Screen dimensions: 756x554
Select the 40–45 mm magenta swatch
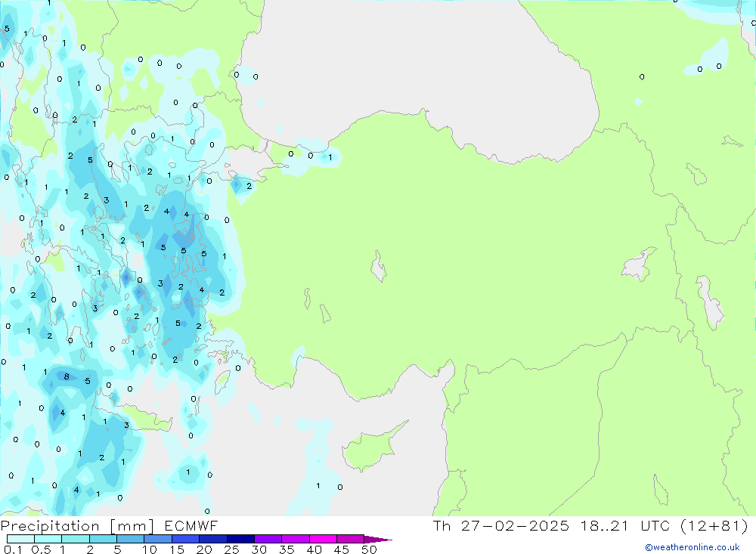[323, 539]
